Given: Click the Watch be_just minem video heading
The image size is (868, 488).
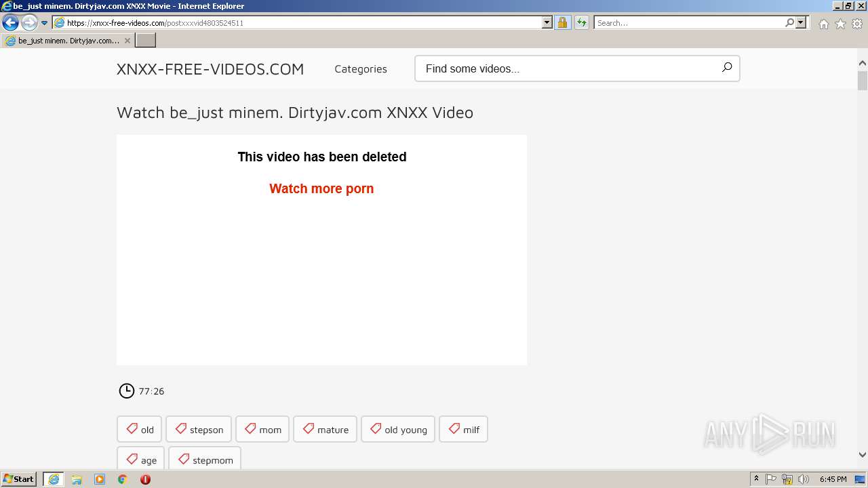Looking at the screenshot, I should (295, 113).
